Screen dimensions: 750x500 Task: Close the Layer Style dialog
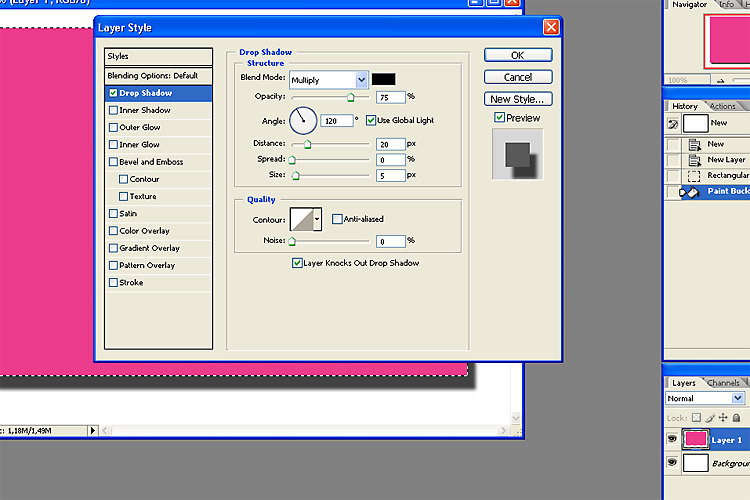point(551,27)
